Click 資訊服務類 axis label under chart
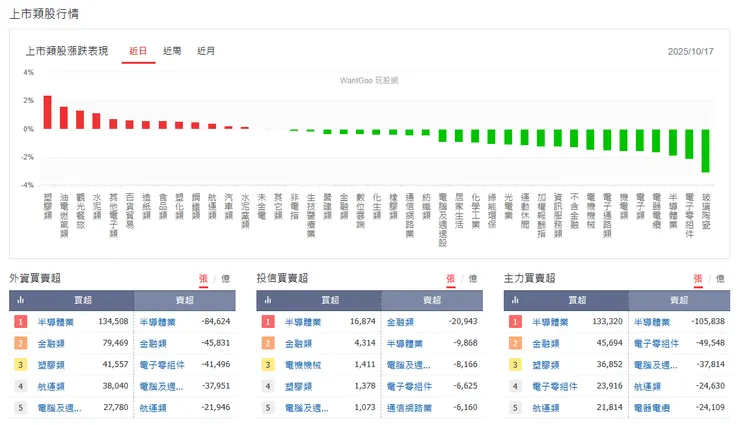This screenshot has width=740, height=425. (558, 215)
